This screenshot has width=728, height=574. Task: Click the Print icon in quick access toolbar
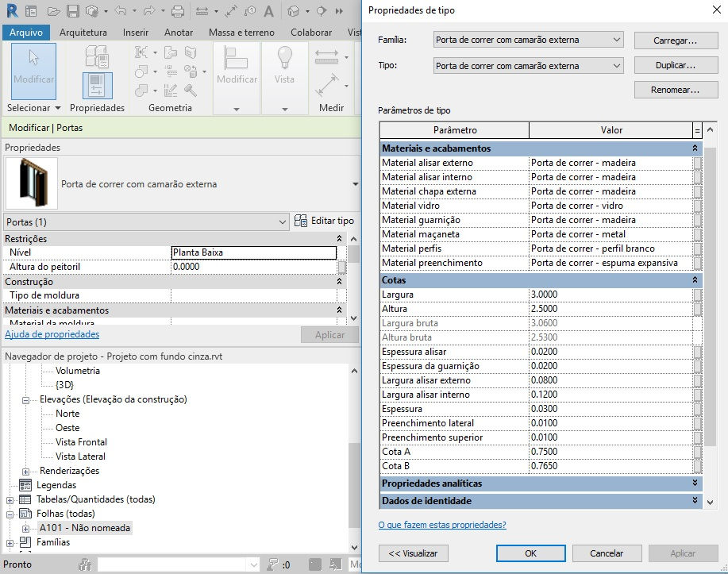tap(177, 11)
